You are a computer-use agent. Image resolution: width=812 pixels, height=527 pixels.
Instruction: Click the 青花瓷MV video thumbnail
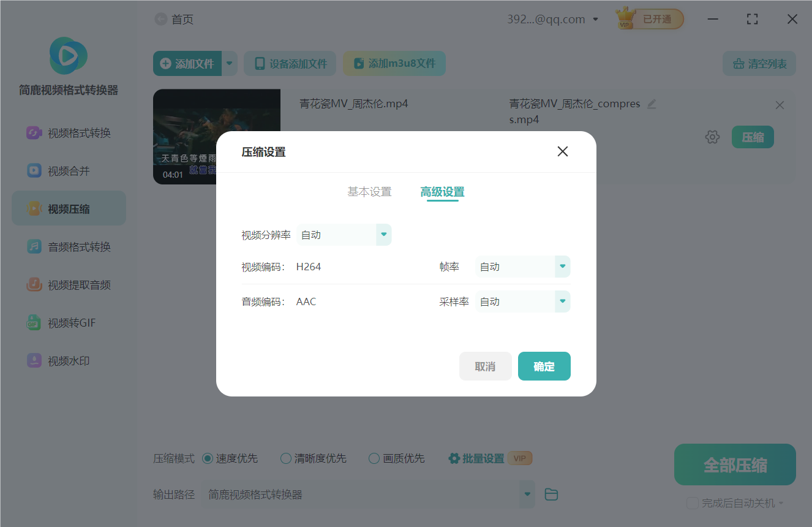pyautogui.click(x=216, y=136)
